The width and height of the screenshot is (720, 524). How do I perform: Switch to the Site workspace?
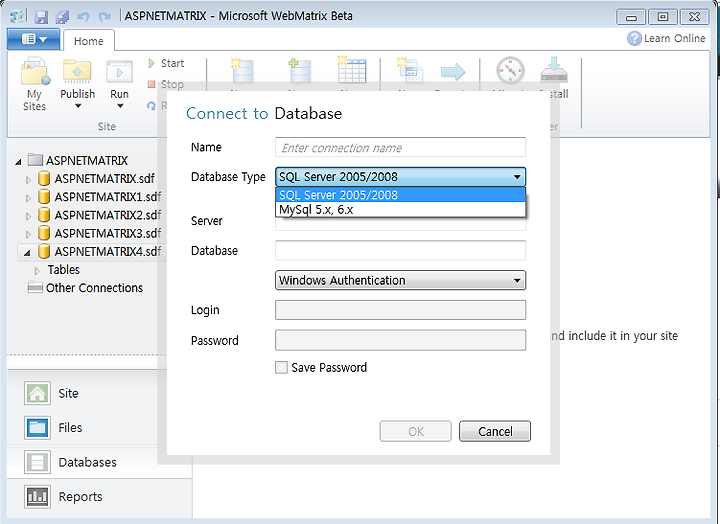click(68, 394)
